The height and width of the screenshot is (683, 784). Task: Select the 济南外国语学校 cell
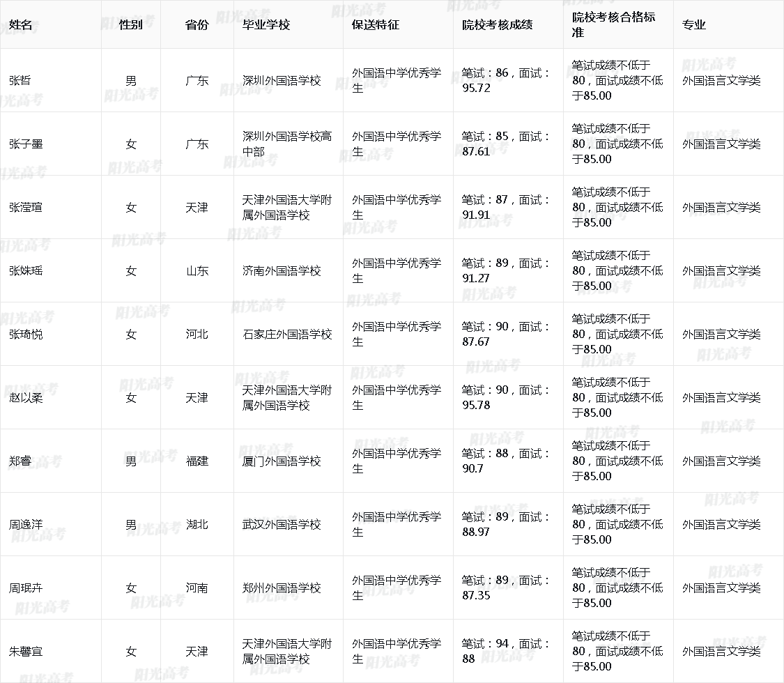(x=281, y=271)
